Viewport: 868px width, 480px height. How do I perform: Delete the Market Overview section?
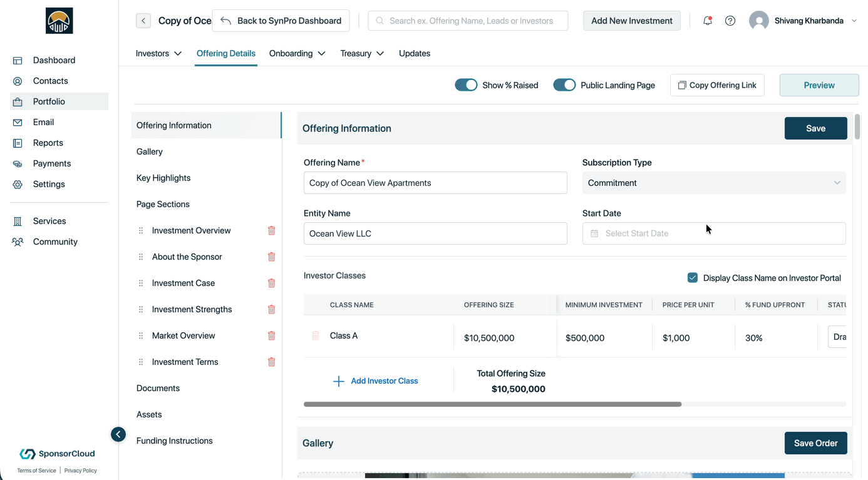[x=272, y=335]
